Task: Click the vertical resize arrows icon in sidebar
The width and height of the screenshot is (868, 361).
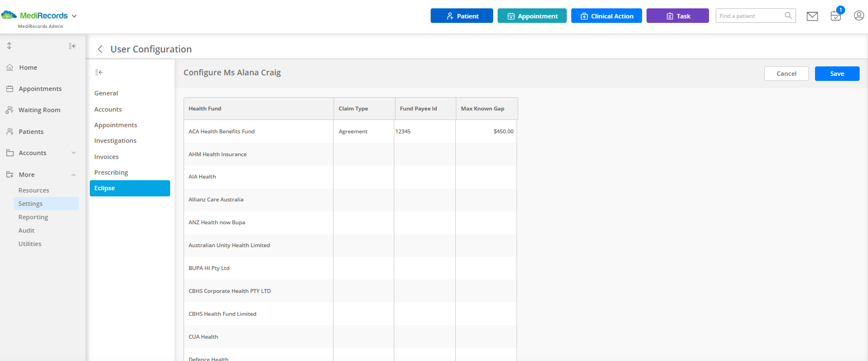Action: coord(9,46)
